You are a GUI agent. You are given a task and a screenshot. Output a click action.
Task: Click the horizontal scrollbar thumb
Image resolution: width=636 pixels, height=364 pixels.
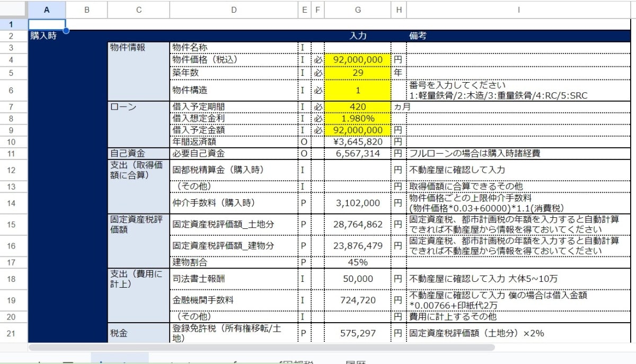[x=261, y=348]
